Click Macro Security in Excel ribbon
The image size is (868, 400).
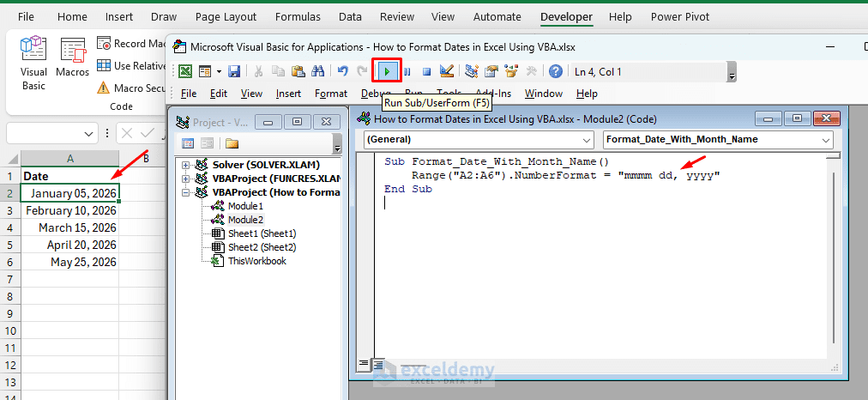[130, 88]
